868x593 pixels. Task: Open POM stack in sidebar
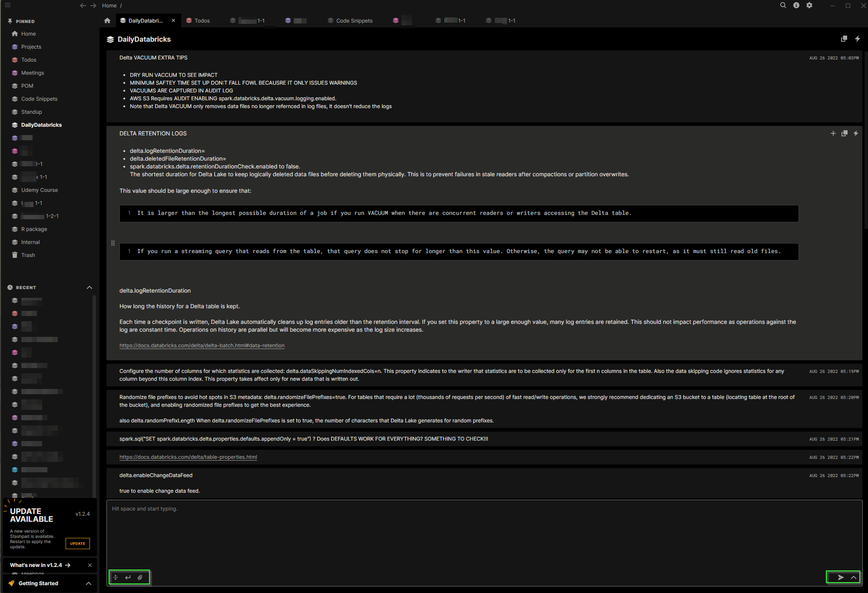pos(27,86)
